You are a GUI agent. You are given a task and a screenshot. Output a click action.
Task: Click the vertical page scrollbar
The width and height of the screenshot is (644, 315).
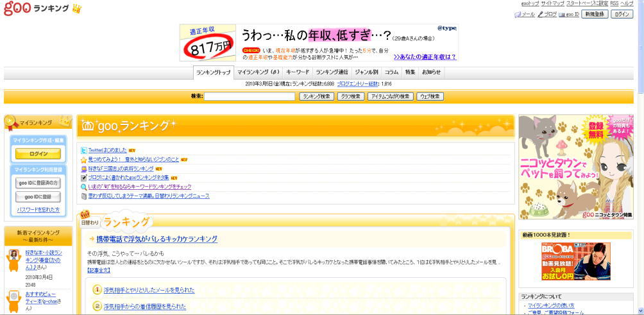pyautogui.click(x=641, y=157)
